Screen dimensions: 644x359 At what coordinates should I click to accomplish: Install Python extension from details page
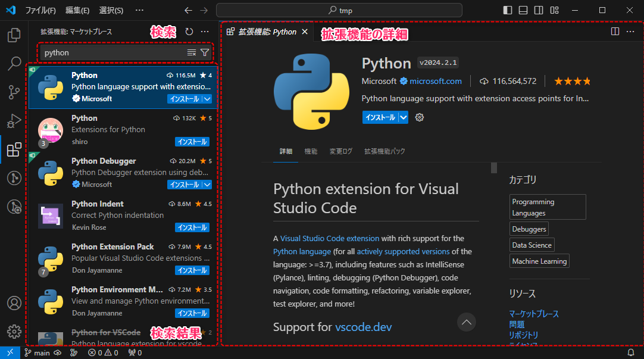pos(380,117)
